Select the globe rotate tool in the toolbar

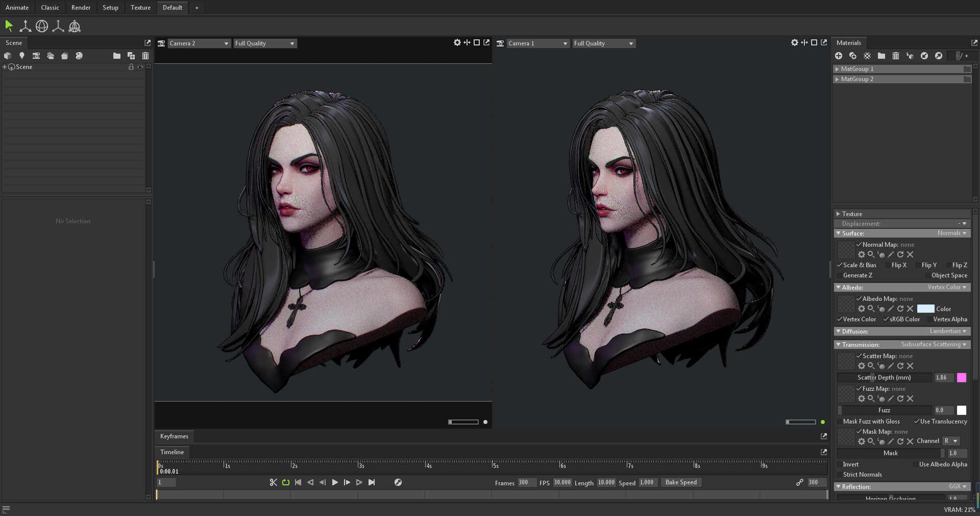(42, 26)
